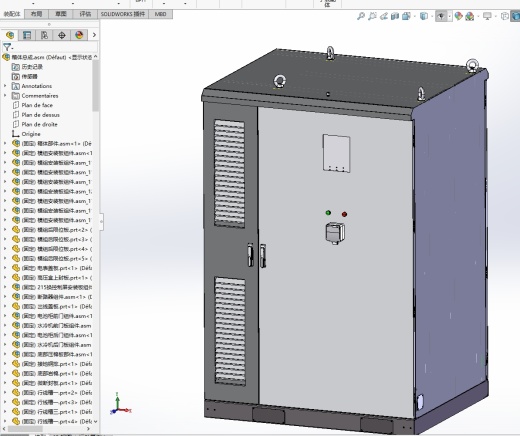Open the Hide/Show Items dropdown arrow
This screenshot has width=520, height=436.
point(450,16)
